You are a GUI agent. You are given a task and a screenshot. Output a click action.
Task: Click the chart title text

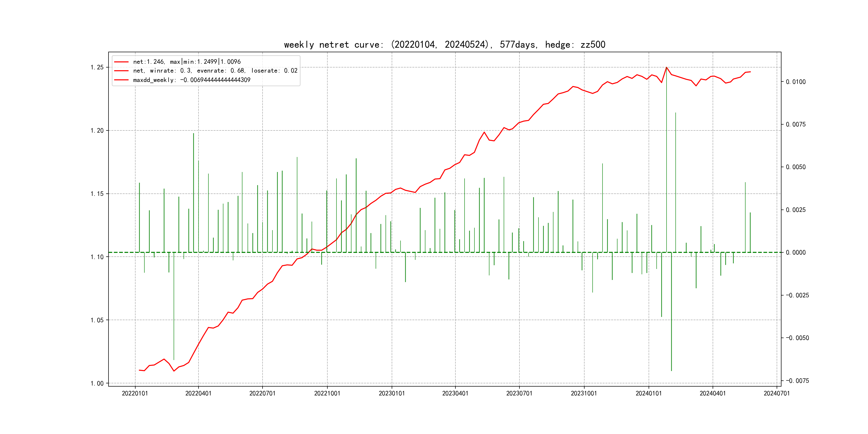point(444,44)
